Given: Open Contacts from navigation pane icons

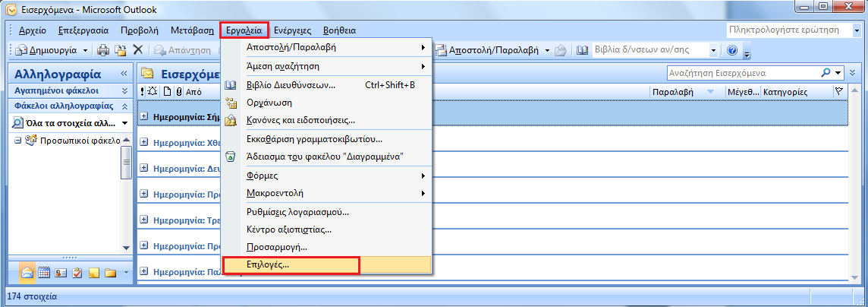Looking at the screenshot, I should point(61,272).
